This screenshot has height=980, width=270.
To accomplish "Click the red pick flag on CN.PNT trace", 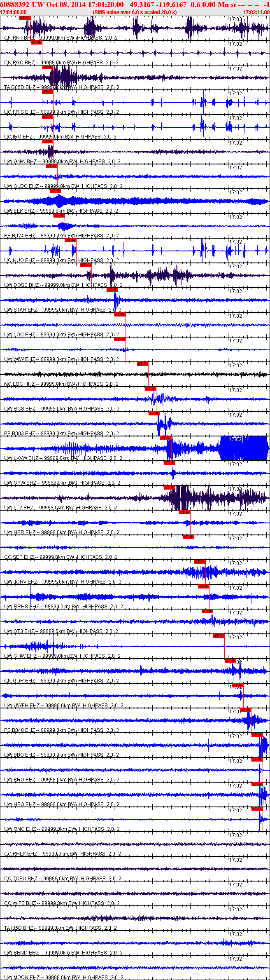I will (25, 18).
